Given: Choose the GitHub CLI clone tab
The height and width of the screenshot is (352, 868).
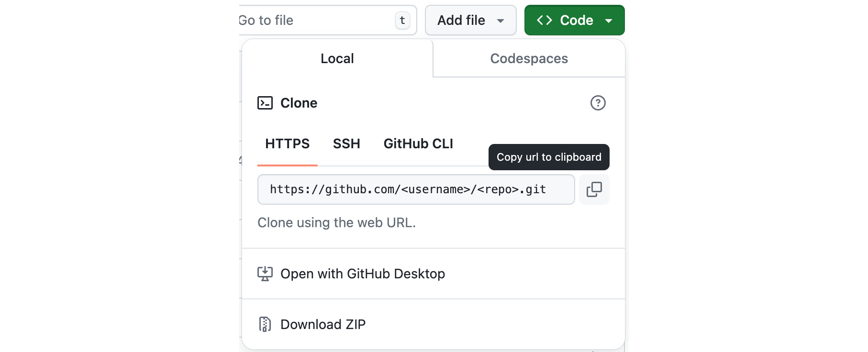Looking at the screenshot, I should coord(418,143).
